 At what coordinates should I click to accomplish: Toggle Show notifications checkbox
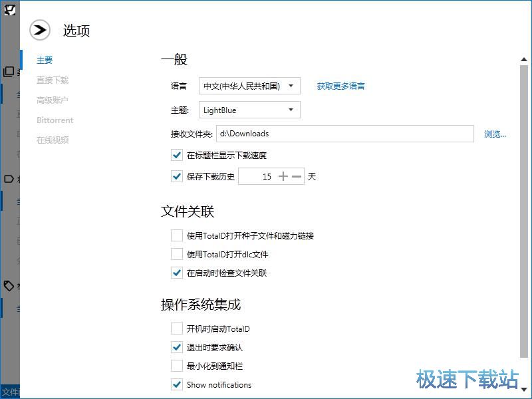(177, 385)
